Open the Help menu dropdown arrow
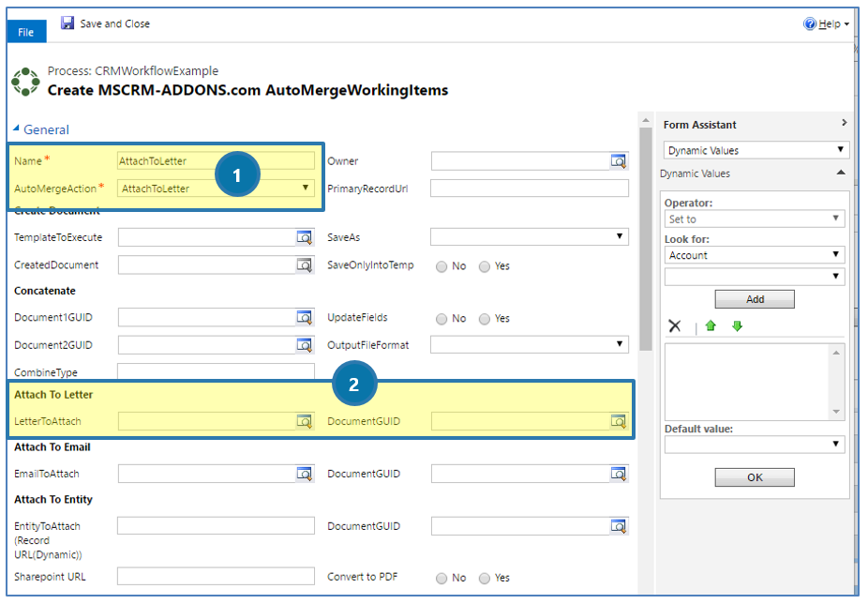Screen dimensions: 868x604 point(846,25)
